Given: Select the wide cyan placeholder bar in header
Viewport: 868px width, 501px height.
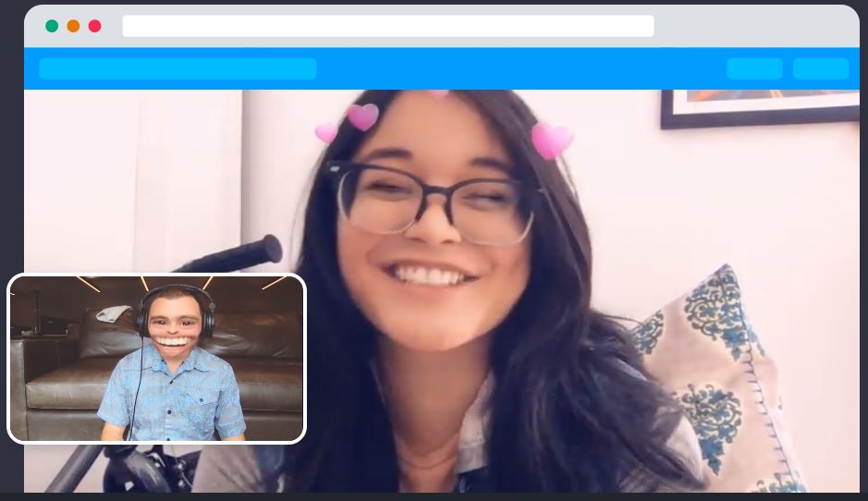Looking at the screenshot, I should coord(177,68).
